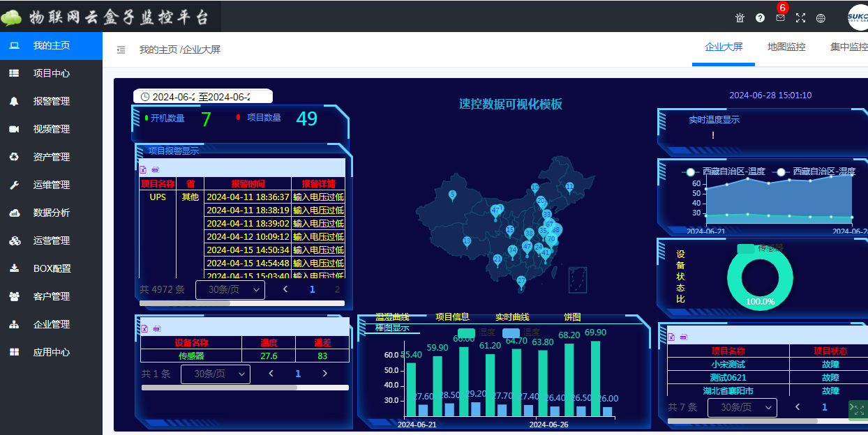Click the globe language icon
The height and width of the screenshot is (435, 868).
click(x=821, y=18)
